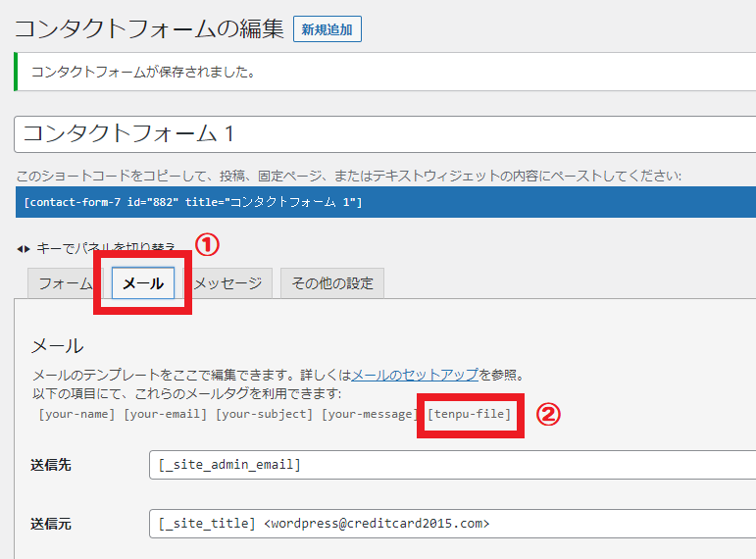Screen dimensions: 756x559
Task: Click the コンタクトフォームが保存されました notice
Action: (144, 72)
